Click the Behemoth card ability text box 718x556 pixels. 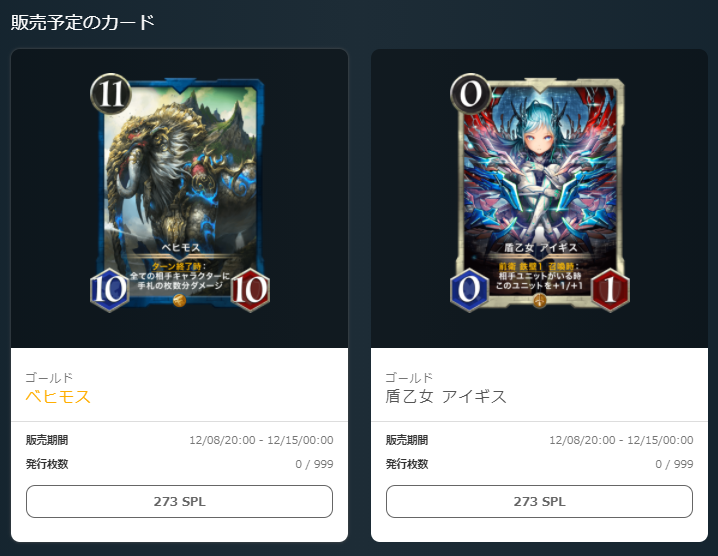[x=180, y=276]
